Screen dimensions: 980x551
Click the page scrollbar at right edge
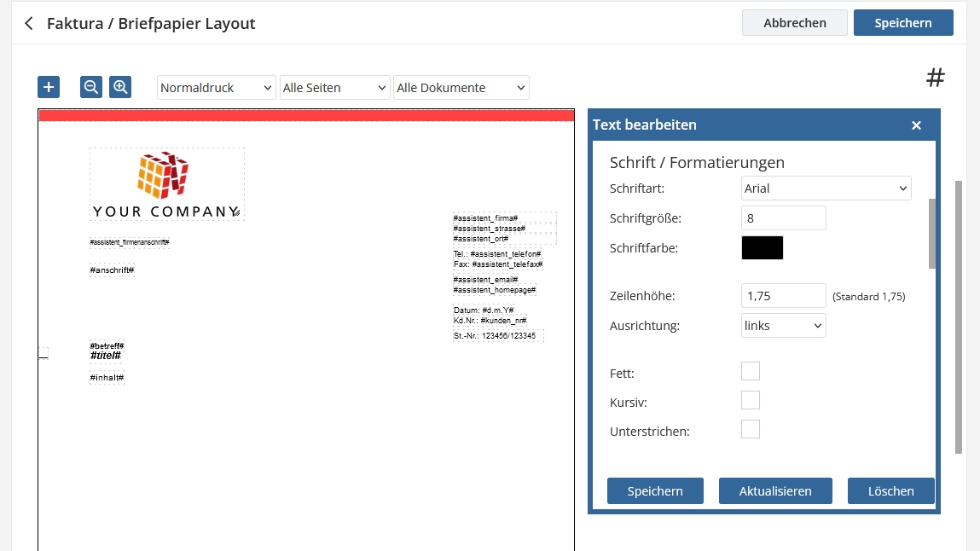tap(959, 317)
